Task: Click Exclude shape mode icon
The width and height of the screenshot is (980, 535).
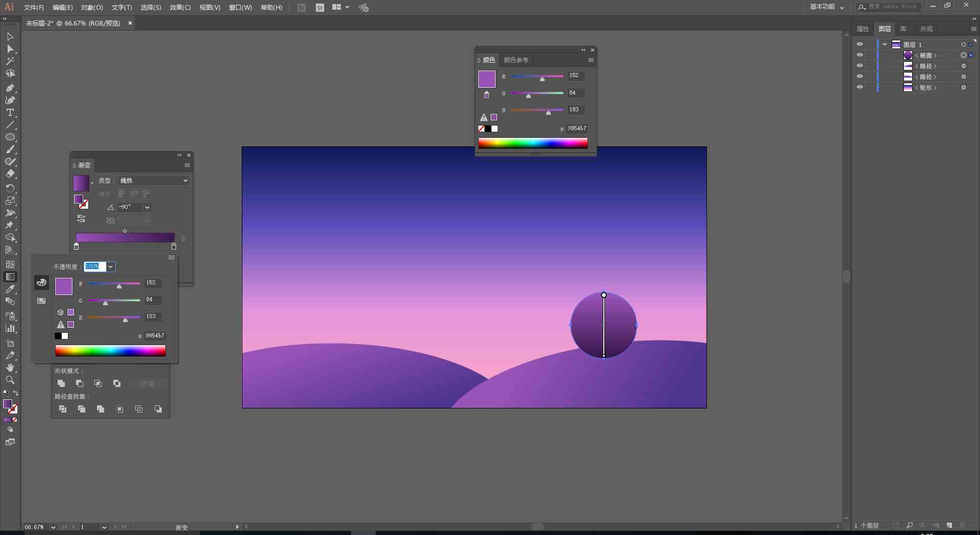Action: [117, 383]
